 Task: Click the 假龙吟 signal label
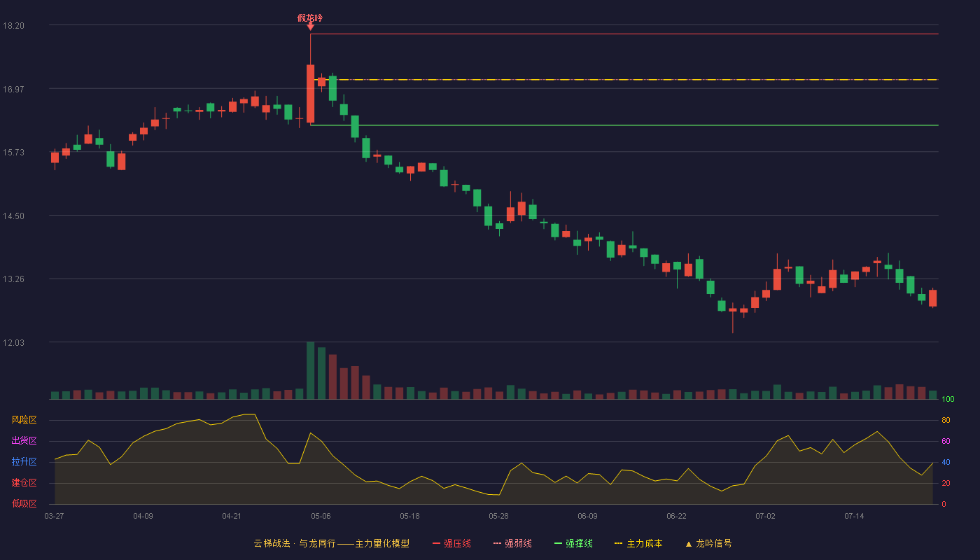[310, 17]
